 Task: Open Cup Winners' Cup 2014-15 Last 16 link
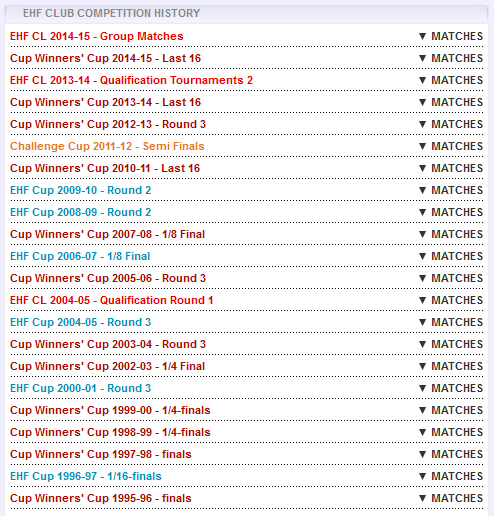pos(105,58)
